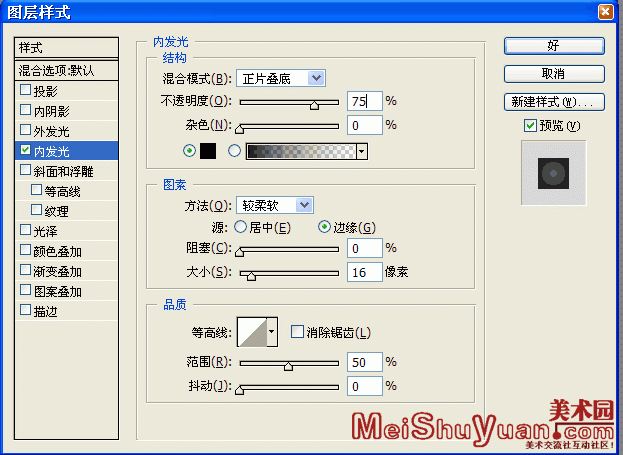Enable the 投影 drop shadow checkbox
Screen dimensions: 623x455
tap(25, 90)
